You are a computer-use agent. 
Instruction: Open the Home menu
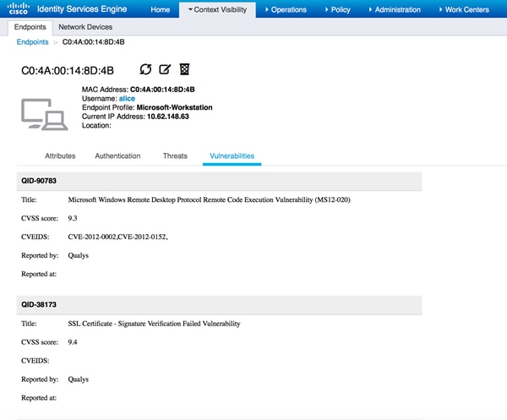pos(160,9)
